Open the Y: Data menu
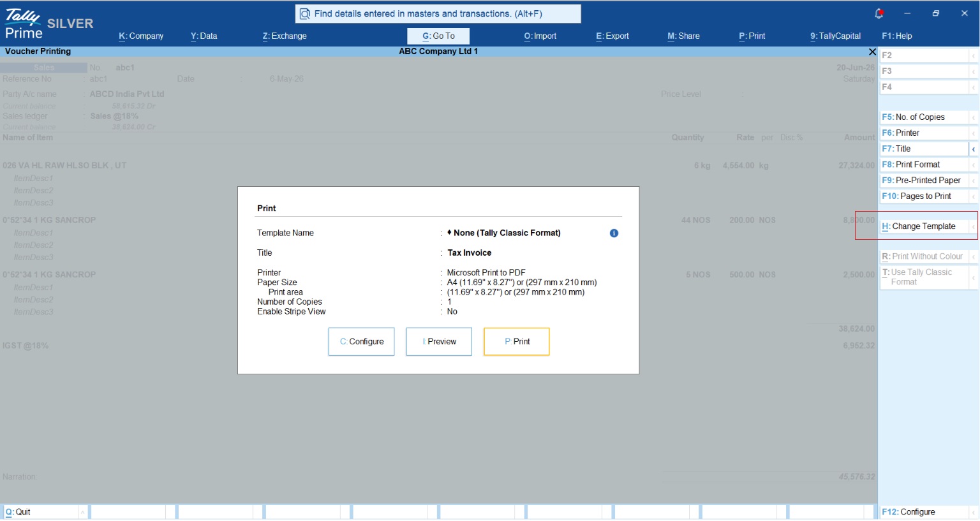 pos(204,36)
